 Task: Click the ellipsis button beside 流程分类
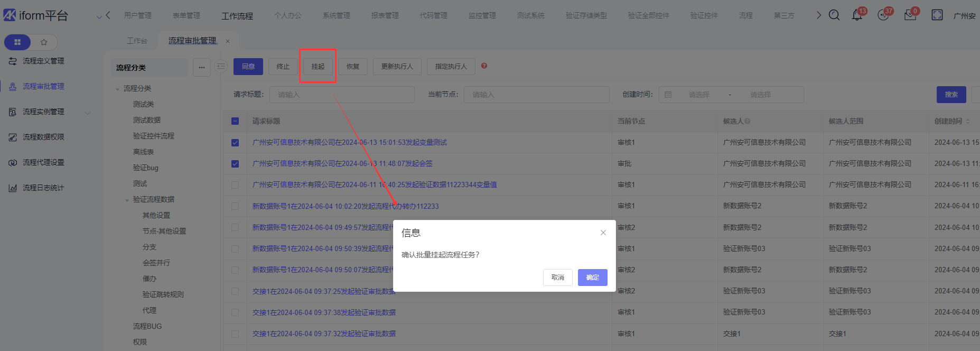pos(201,67)
